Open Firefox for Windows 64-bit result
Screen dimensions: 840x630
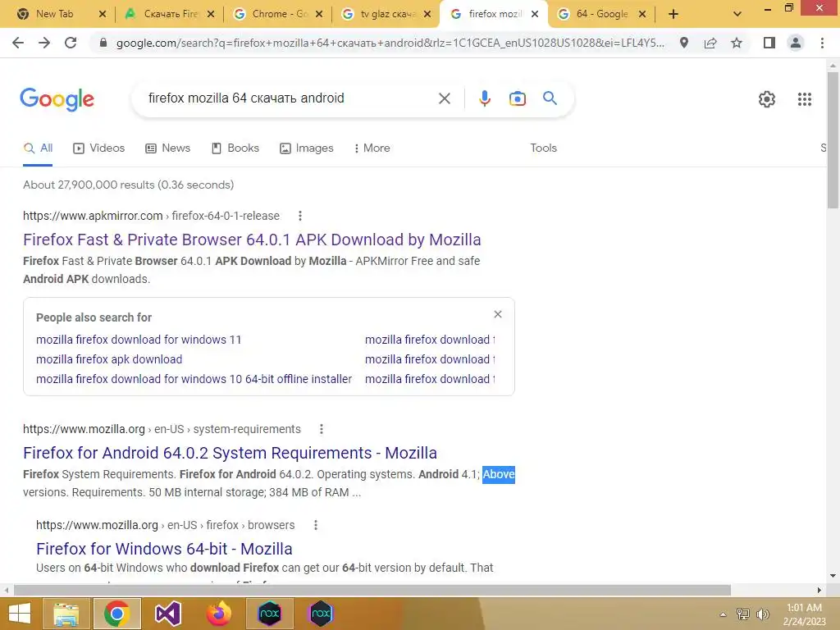(x=164, y=549)
